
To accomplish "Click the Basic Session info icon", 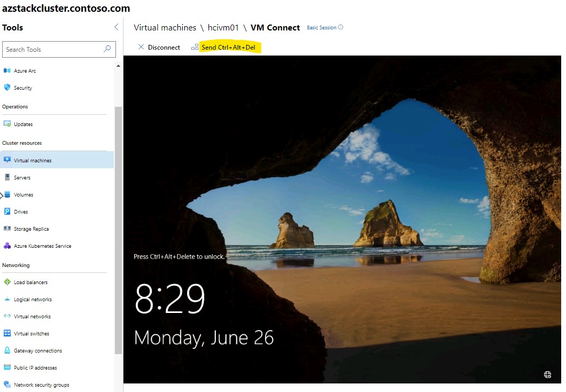I will 340,27.
